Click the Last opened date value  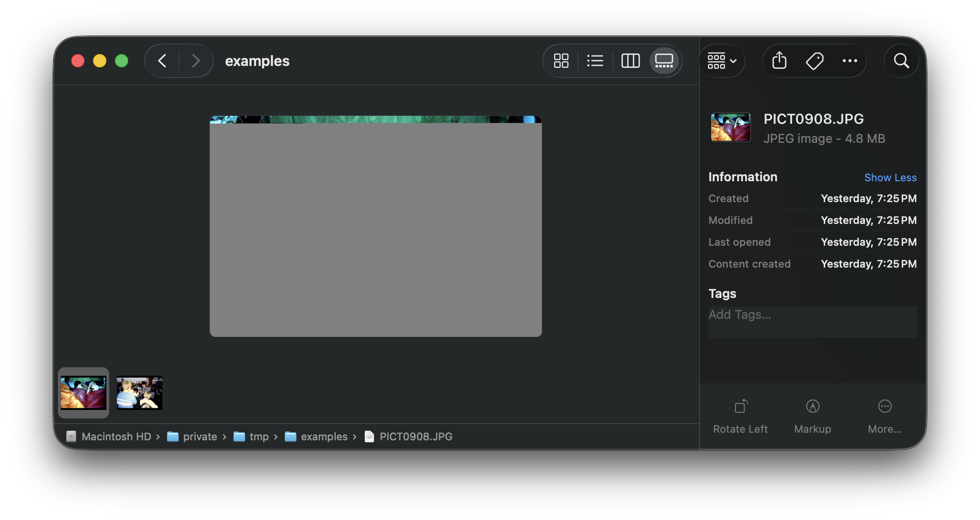pos(868,242)
